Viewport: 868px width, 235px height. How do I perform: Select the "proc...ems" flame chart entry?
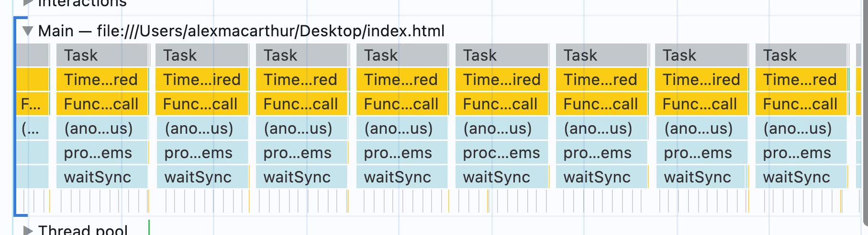click(501, 153)
